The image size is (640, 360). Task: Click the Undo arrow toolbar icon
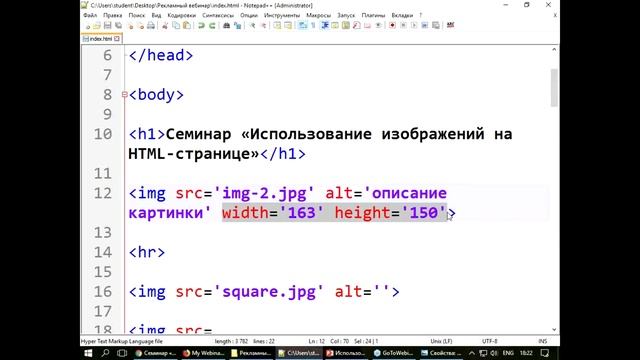tap(201, 26)
